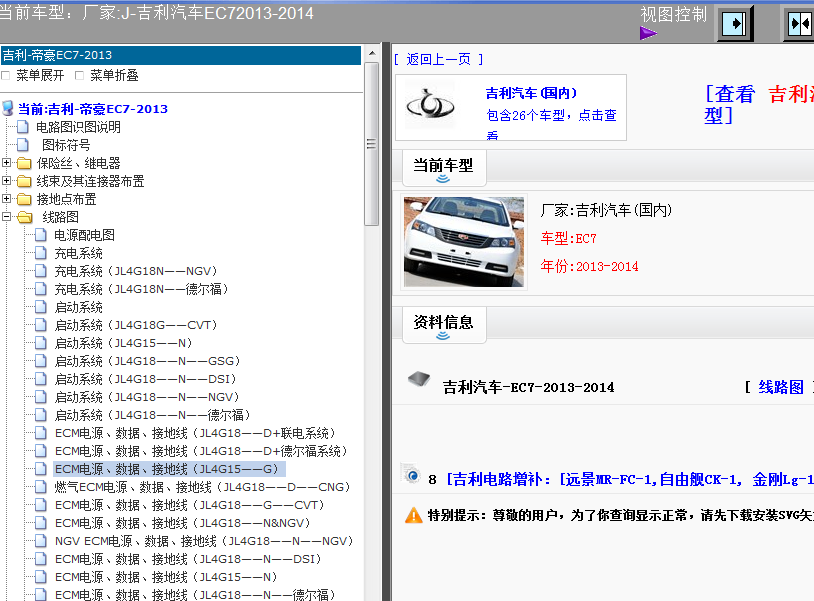Expand the 保险丝、继电器 tree node
This screenshot has width=814, height=601.
click(7, 163)
